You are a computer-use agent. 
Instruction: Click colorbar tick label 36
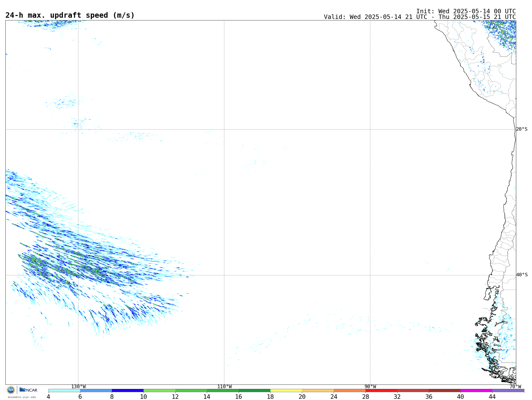(x=429, y=397)
